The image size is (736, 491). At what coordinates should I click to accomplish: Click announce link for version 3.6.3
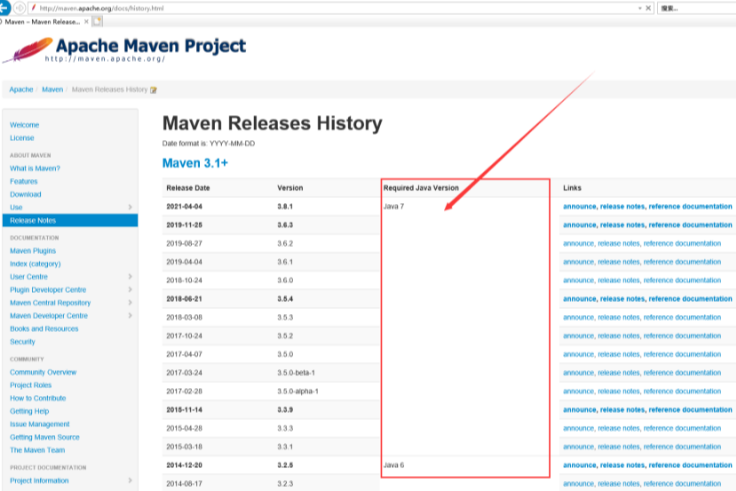coord(580,225)
